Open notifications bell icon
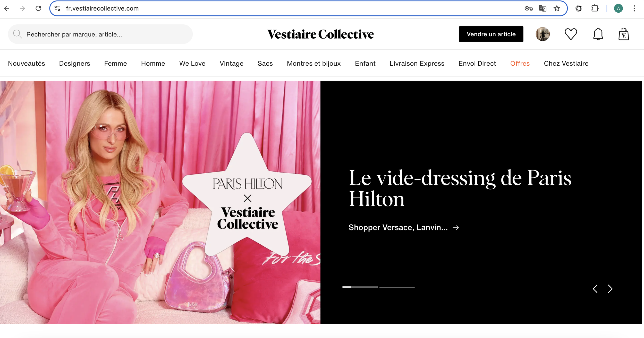 pos(598,34)
